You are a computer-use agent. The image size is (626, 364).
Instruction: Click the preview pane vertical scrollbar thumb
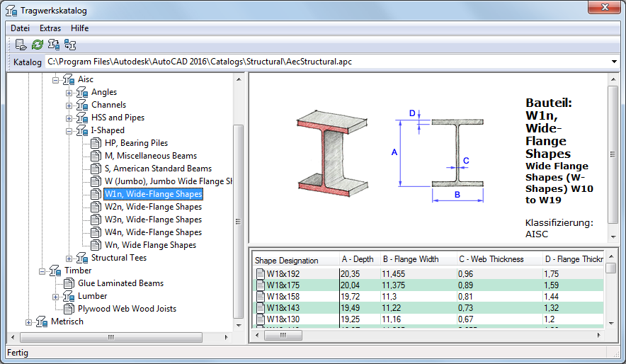click(x=613, y=154)
